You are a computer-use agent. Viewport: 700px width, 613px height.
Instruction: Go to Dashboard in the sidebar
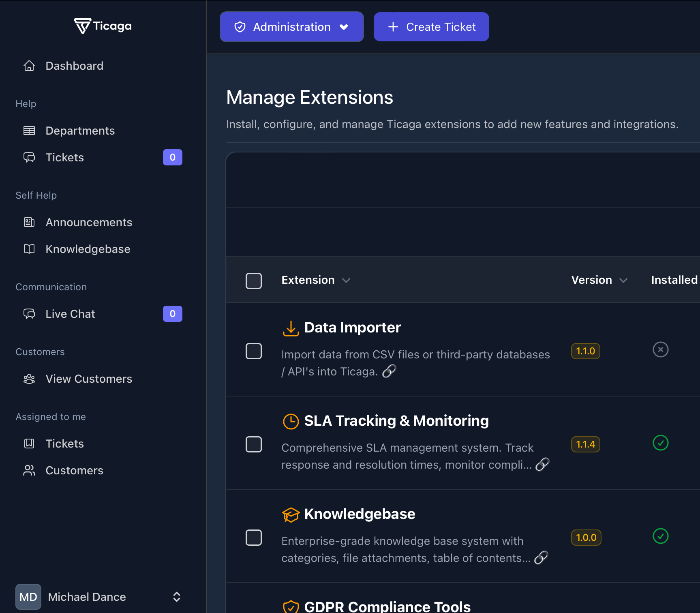(74, 66)
